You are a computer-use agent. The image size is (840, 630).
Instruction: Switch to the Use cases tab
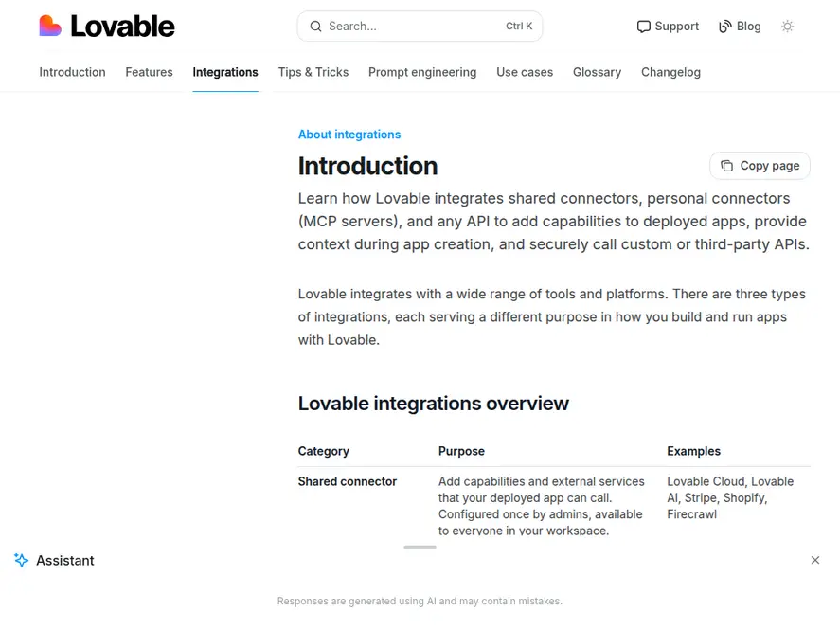525,72
